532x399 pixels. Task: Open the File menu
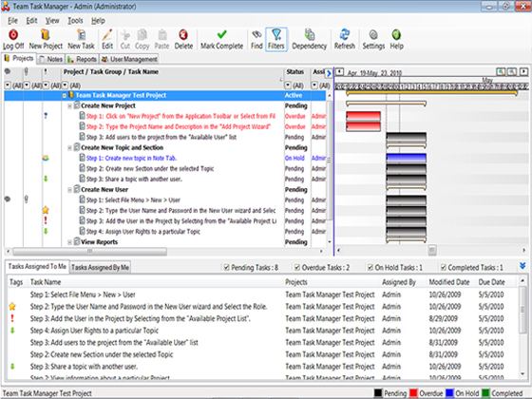point(12,21)
